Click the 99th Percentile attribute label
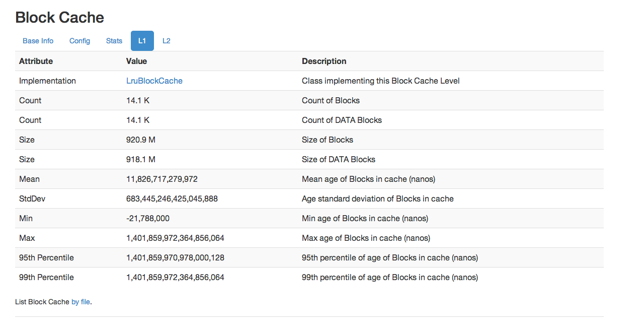The image size is (644, 331). pos(46,277)
